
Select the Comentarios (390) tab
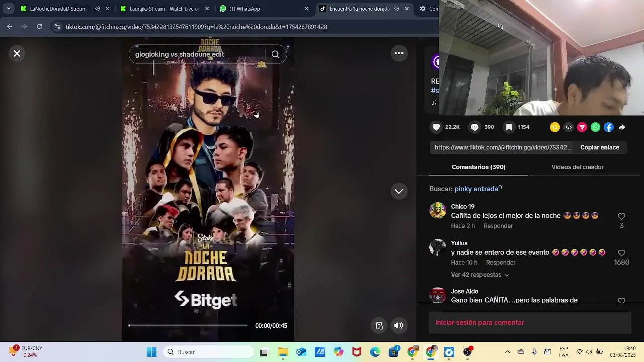[478, 167]
